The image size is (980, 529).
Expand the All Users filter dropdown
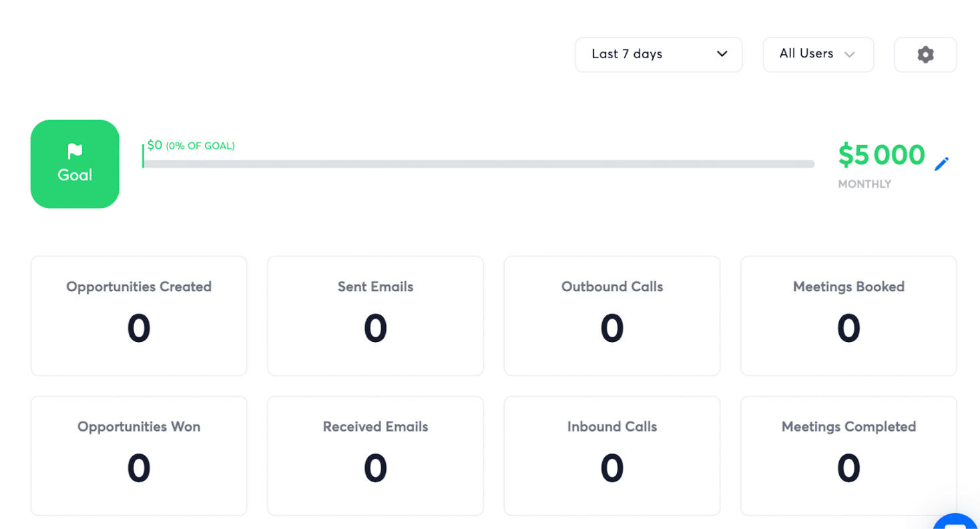(x=818, y=55)
